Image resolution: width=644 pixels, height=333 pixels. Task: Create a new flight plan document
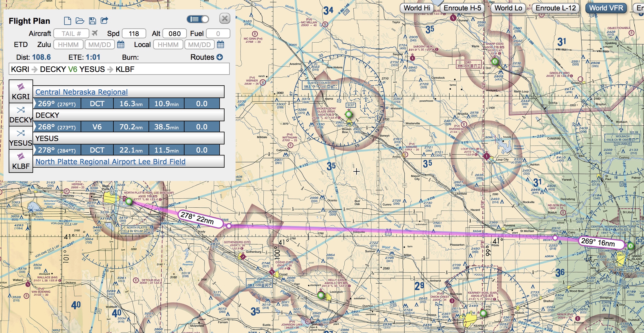(67, 21)
